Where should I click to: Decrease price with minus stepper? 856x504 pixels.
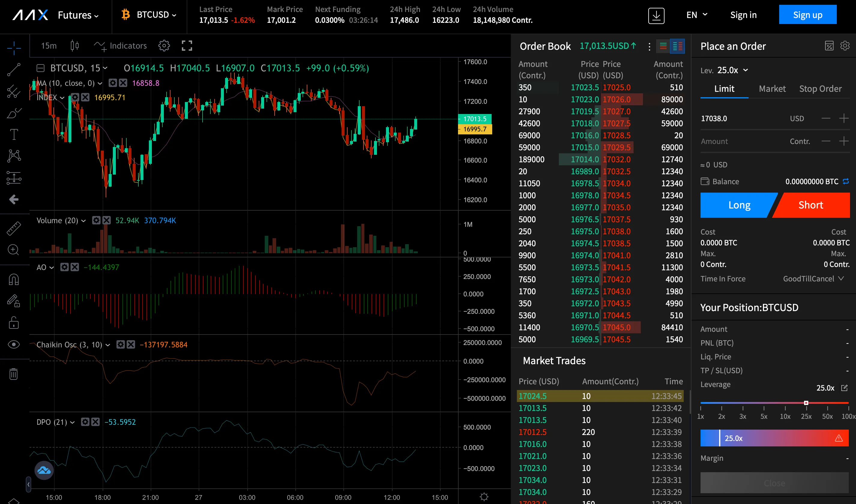pos(826,118)
